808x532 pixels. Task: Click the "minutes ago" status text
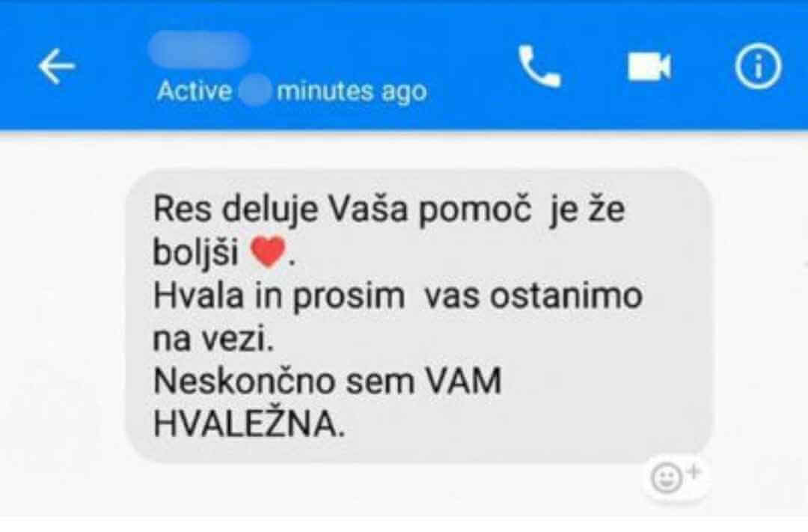point(352,92)
